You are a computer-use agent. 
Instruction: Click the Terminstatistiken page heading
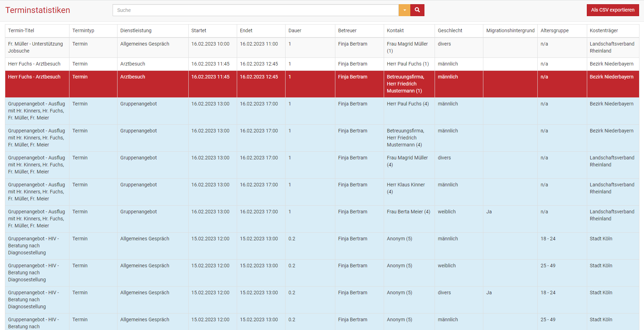(x=38, y=10)
